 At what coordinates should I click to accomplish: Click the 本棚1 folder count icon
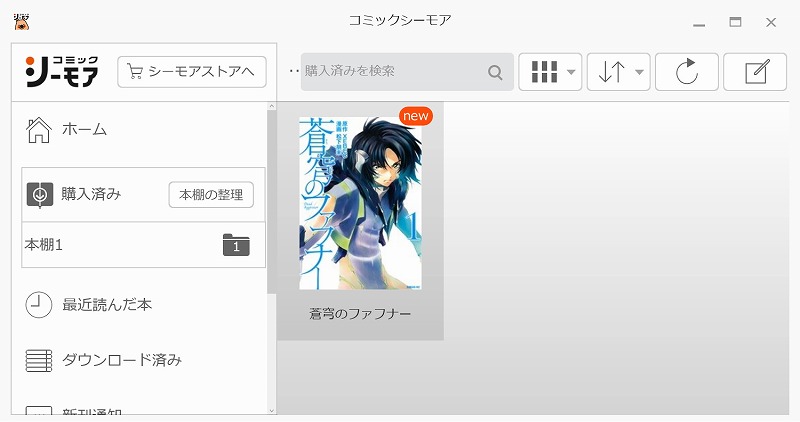(236, 245)
